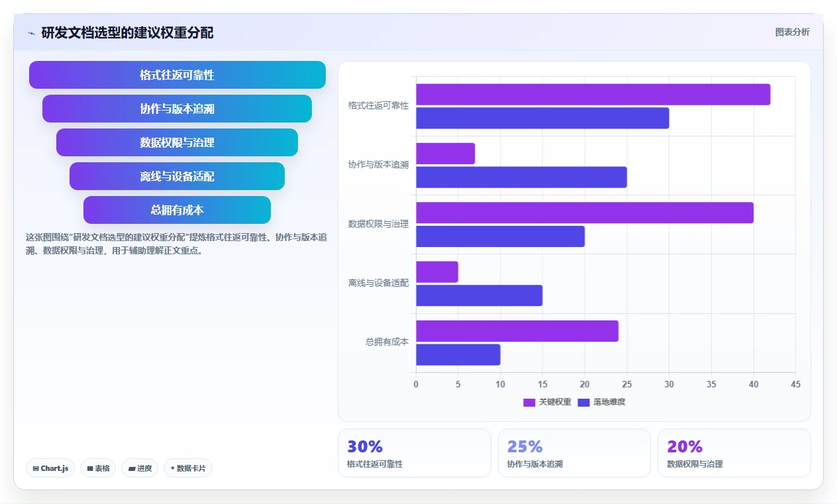Screen dimensions: 837x504
Task: Click the 研发文档选型的建议权重分配 heading
Action: [x=127, y=32]
